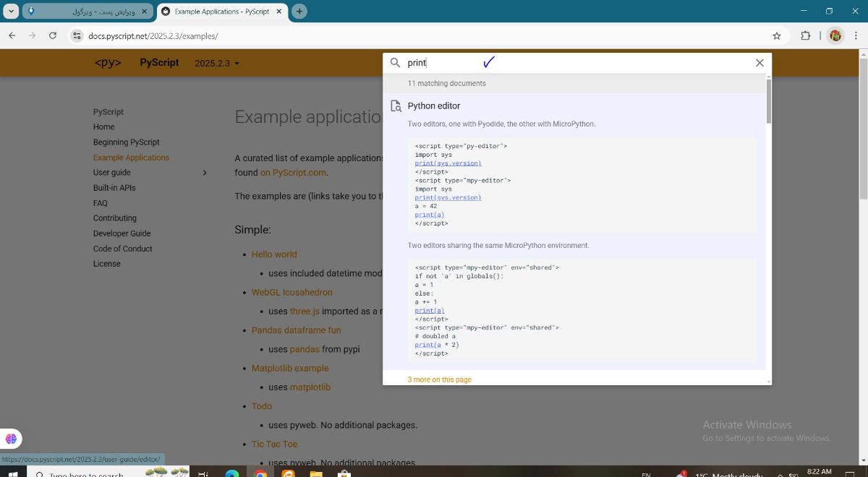Open the tab search dropdown arrow
Image resolution: width=868 pixels, height=477 pixels.
[12, 12]
